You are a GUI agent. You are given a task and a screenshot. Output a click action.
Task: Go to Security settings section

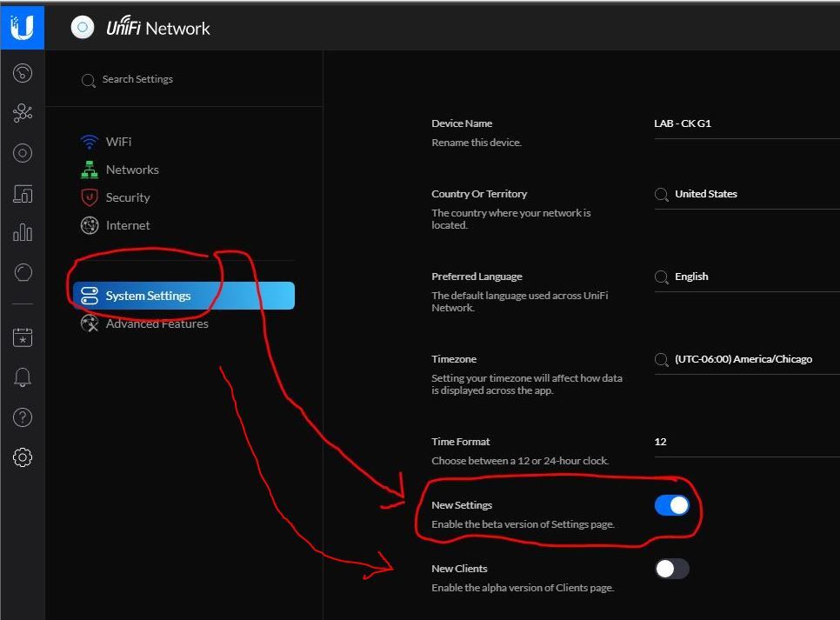tap(127, 197)
